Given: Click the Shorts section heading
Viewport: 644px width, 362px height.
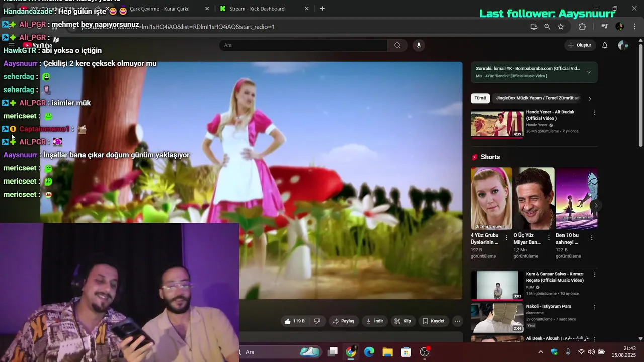Looking at the screenshot, I should (x=490, y=157).
